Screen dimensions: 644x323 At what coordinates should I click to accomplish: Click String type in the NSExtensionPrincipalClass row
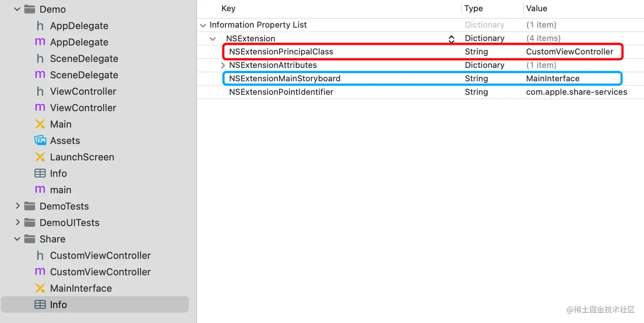(x=476, y=52)
